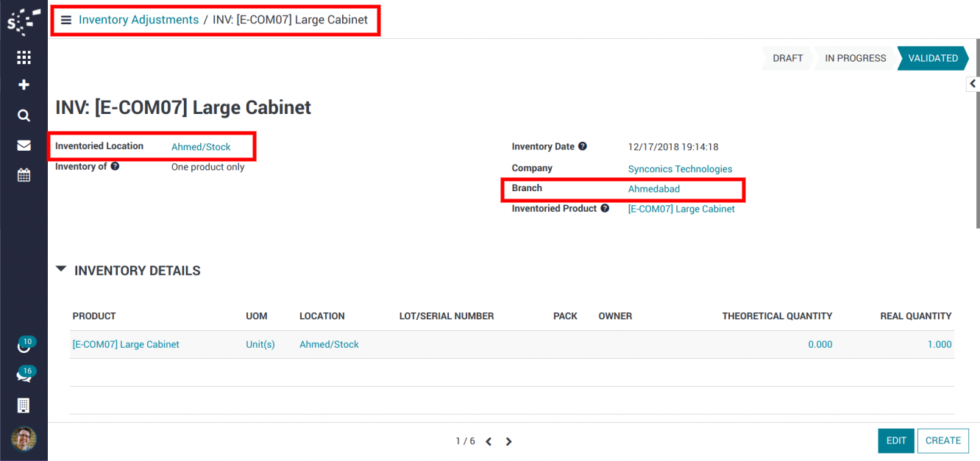980x461 pixels.
Task: Select the Validated status stage
Action: pos(932,58)
